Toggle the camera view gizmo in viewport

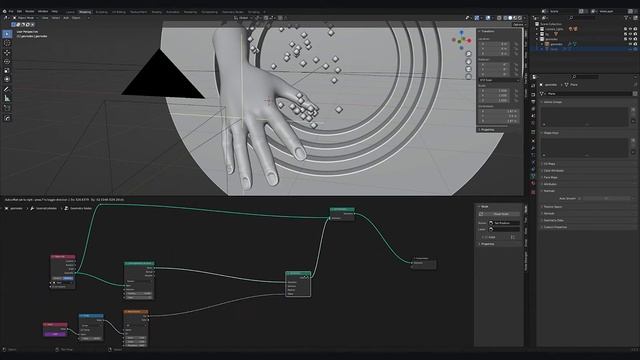coord(469,69)
